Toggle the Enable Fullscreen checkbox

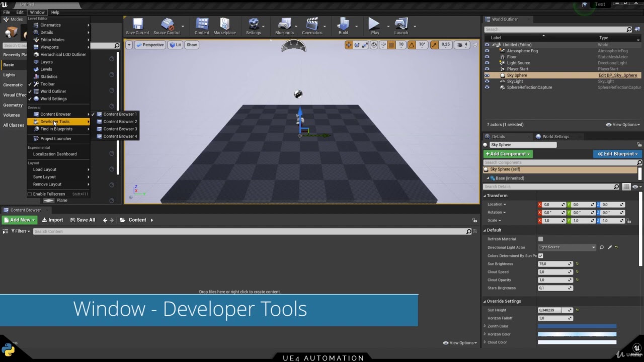pyautogui.click(x=30, y=194)
